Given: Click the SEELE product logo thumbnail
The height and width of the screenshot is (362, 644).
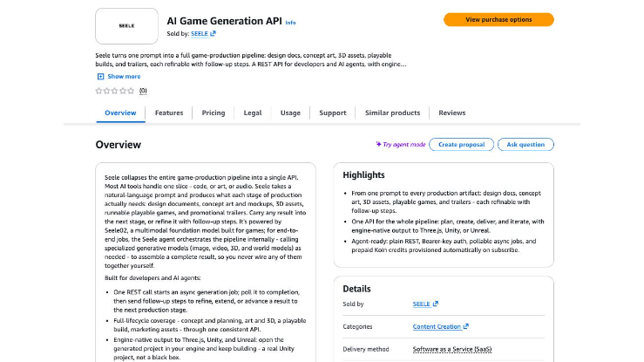Looking at the screenshot, I should click(x=126, y=26).
